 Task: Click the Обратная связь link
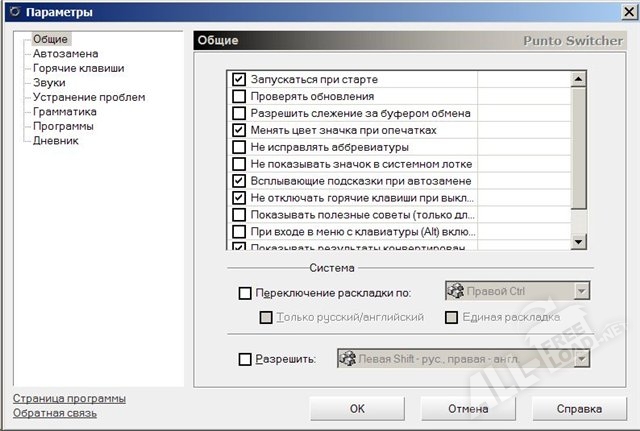click(x=55, y=413)
